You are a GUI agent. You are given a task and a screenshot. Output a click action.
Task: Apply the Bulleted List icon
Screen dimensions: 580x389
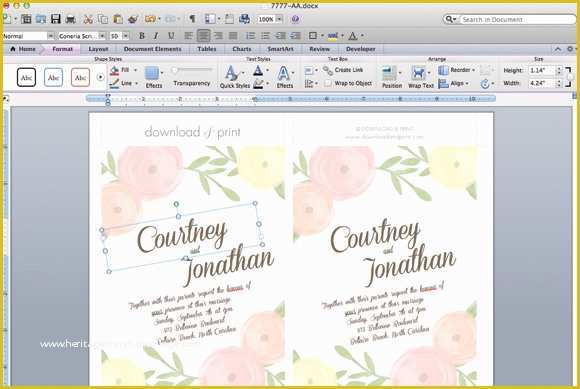point(265,35)
